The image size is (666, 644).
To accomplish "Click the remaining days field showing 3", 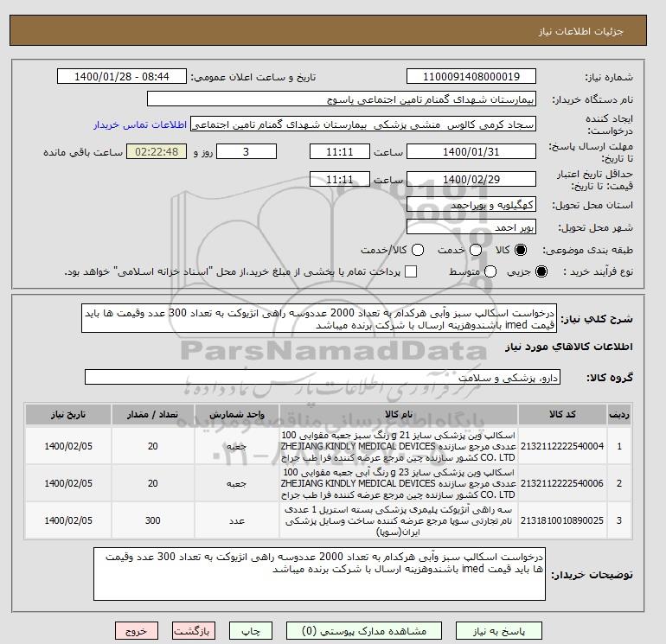I will (x=247, y=151).
